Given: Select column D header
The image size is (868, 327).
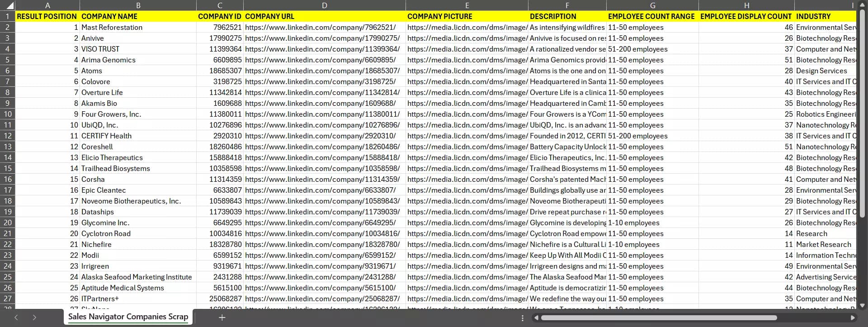Looking at the screenshot, I should (325, 5).
